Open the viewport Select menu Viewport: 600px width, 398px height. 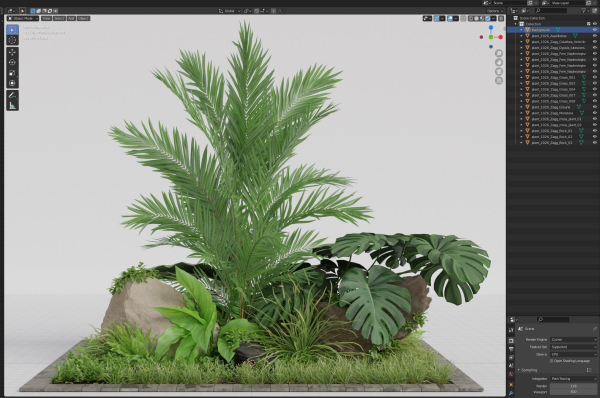pos(59,18)
